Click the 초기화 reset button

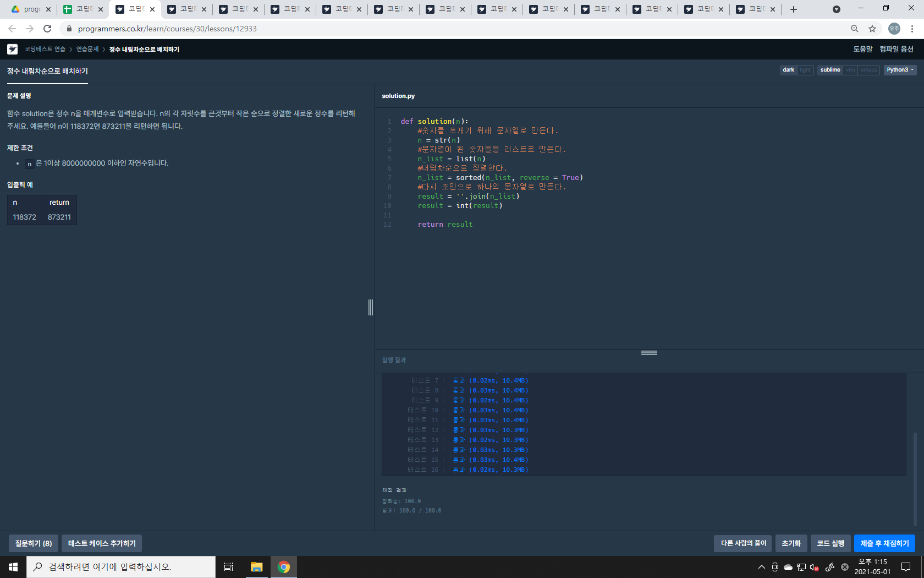pos(791,543)
